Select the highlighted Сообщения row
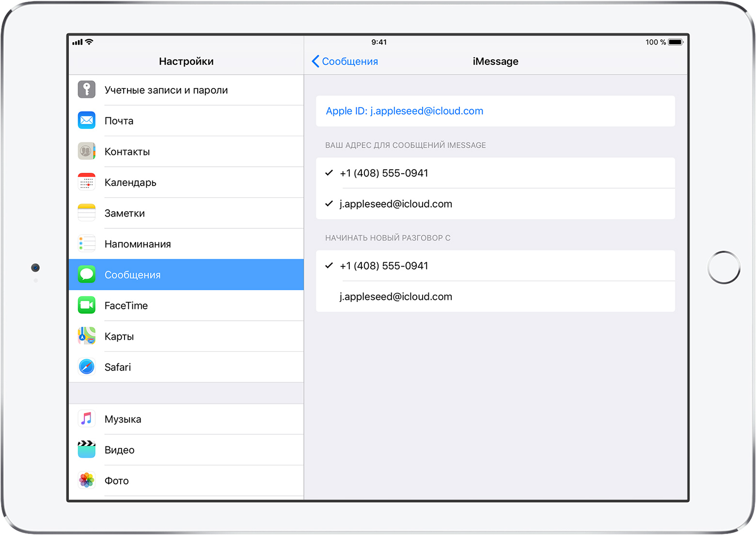This screenshot has height=536, width=756. pos(186,274)
